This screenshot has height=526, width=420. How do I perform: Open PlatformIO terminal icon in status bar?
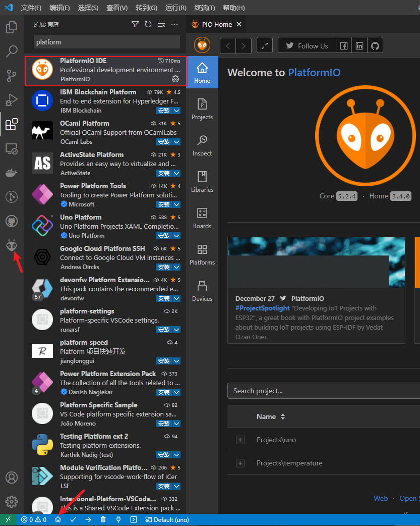pos(134,519)
